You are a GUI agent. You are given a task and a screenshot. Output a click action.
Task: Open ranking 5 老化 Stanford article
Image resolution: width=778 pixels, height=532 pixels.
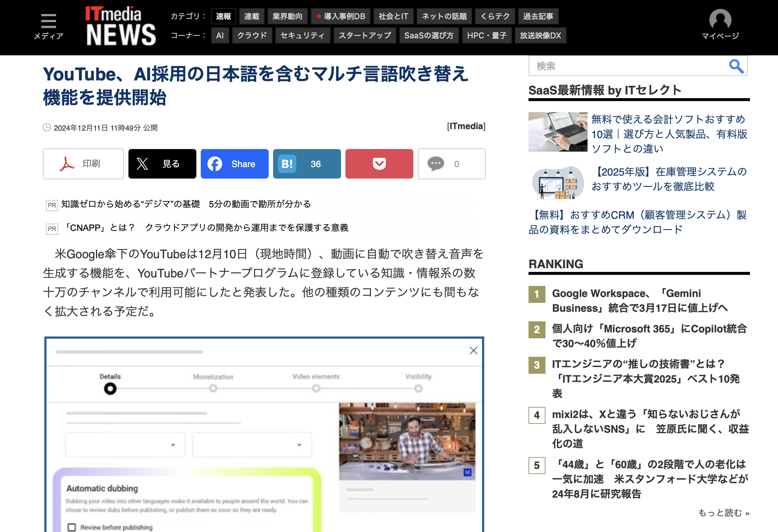(650, 479)
